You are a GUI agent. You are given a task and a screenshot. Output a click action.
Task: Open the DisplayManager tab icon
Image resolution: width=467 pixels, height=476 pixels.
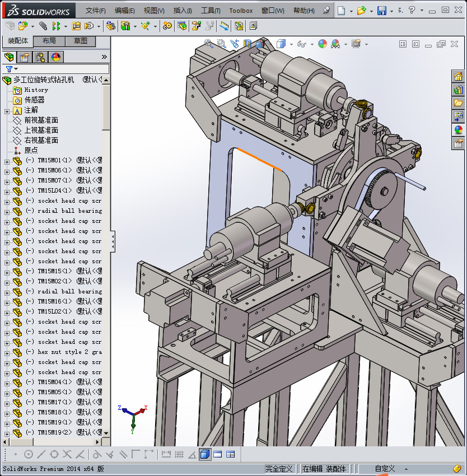coord(56,57)
